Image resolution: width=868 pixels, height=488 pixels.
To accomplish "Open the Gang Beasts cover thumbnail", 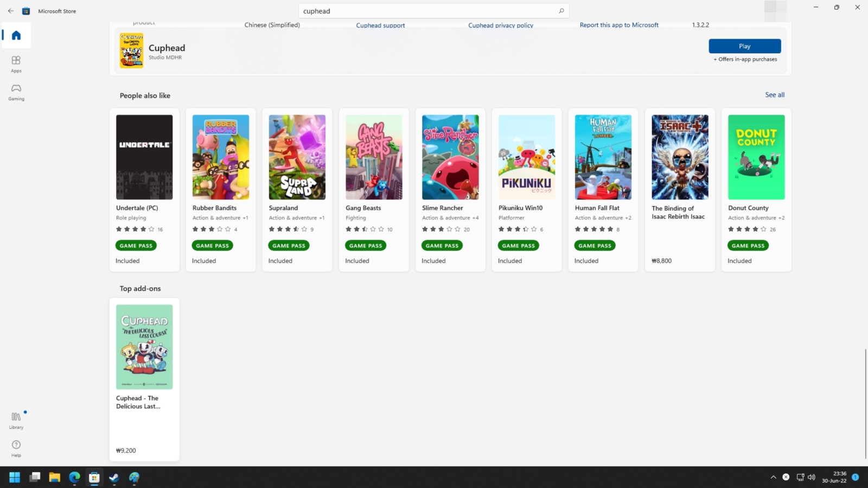I will point(374,157).
